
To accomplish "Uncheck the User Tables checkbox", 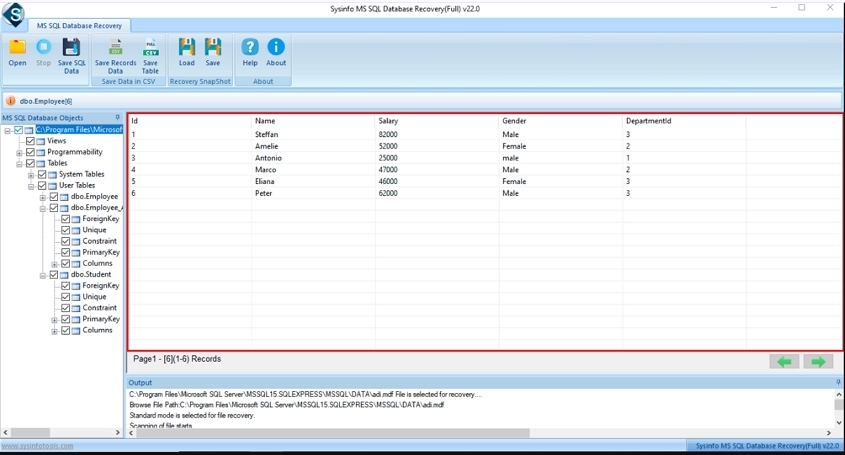I will [42, 185].
